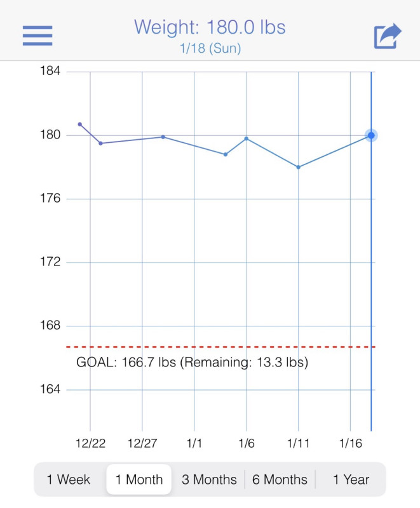Open the hamburger menu
Viewport: 420px width, 508px height.
pyautogui.click(x=37, y=36)
